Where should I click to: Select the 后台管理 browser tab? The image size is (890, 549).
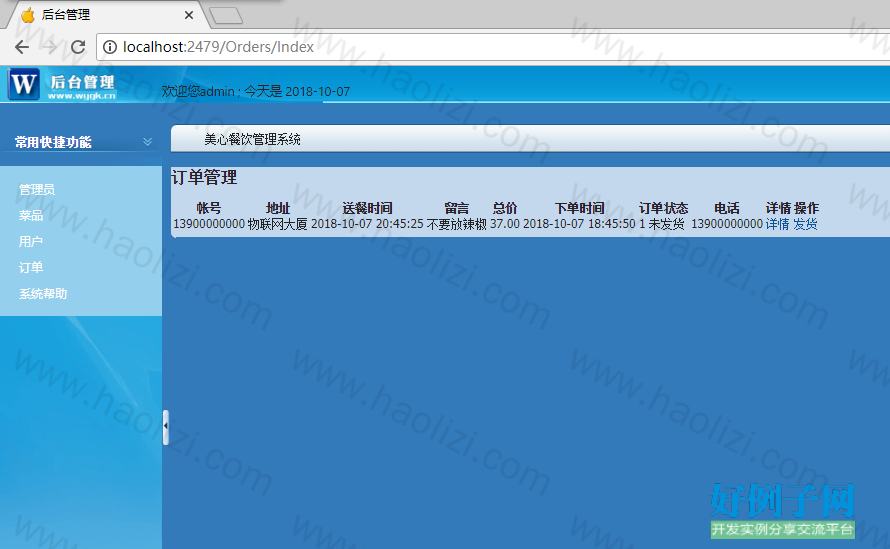(108, 15)
